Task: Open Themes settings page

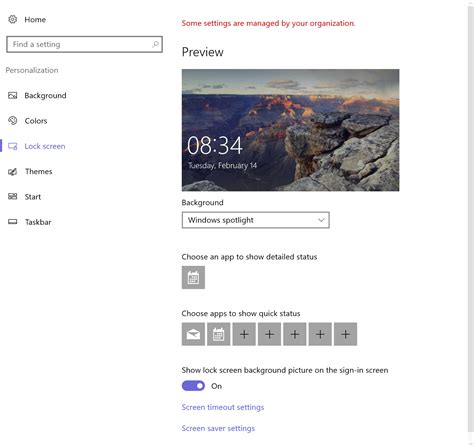Action: pos(39,171)
